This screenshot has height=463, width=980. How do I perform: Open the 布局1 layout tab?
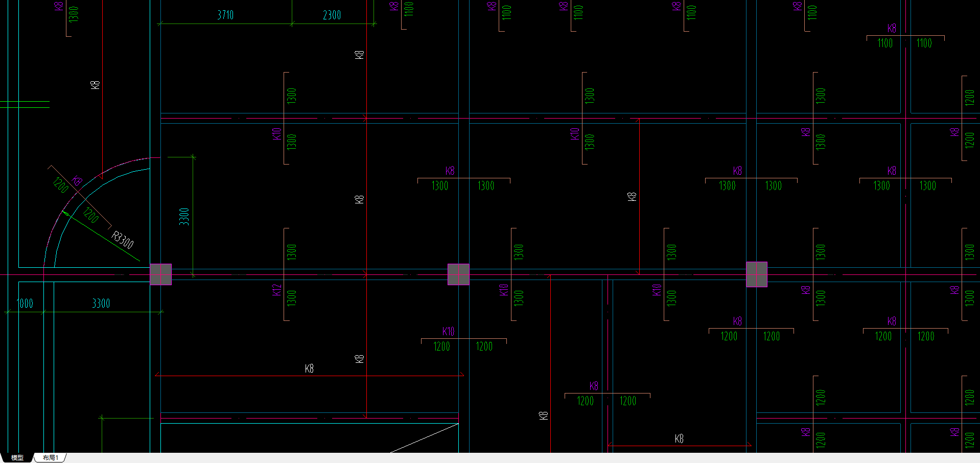click(50, 458)
